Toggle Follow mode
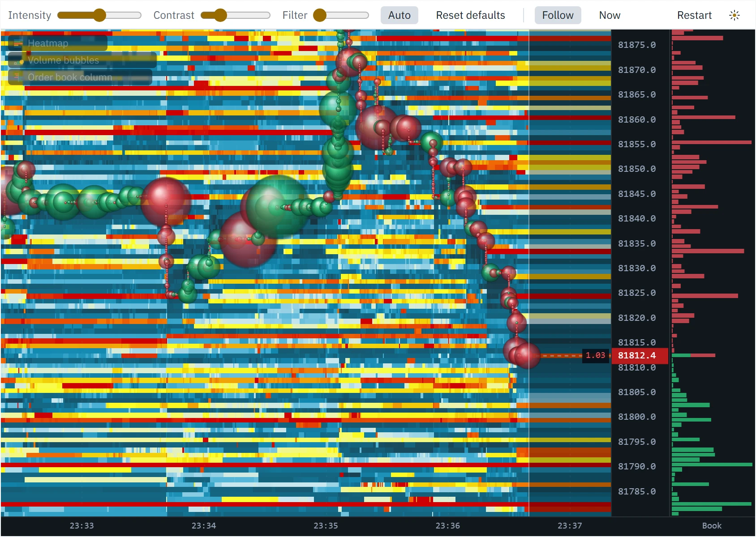This screenshot has height=537, width=756. coord(558,15)
